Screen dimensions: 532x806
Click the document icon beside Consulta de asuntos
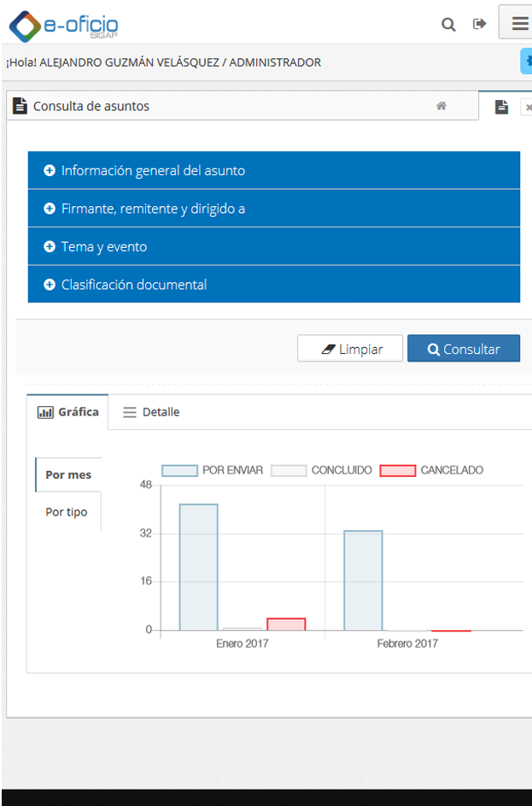click(x=20, y=106)
